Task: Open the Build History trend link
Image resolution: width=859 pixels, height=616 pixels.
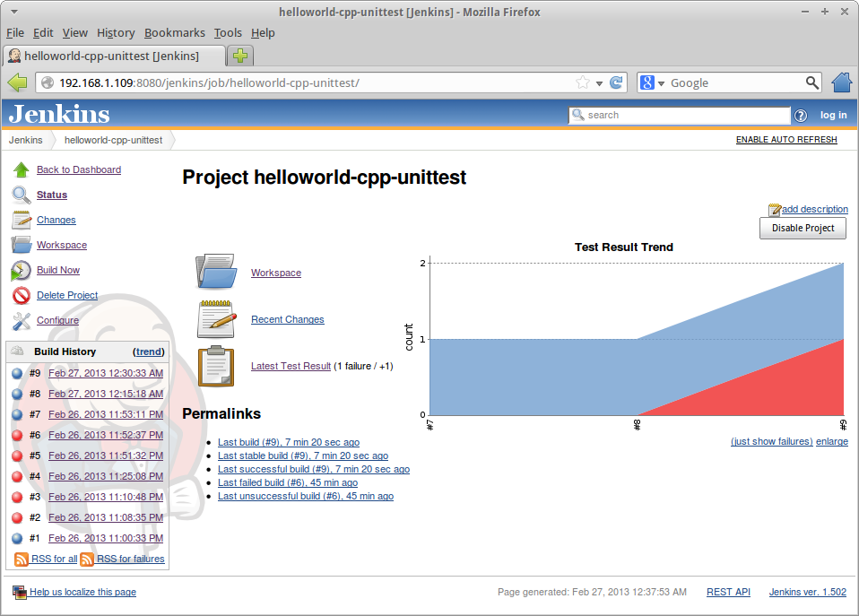Action: tap(149, 351)
